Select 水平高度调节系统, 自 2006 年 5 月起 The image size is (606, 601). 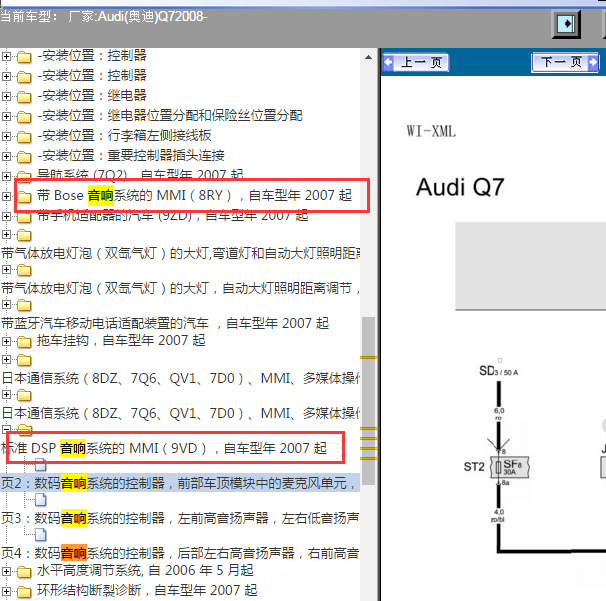click(145, 570)
